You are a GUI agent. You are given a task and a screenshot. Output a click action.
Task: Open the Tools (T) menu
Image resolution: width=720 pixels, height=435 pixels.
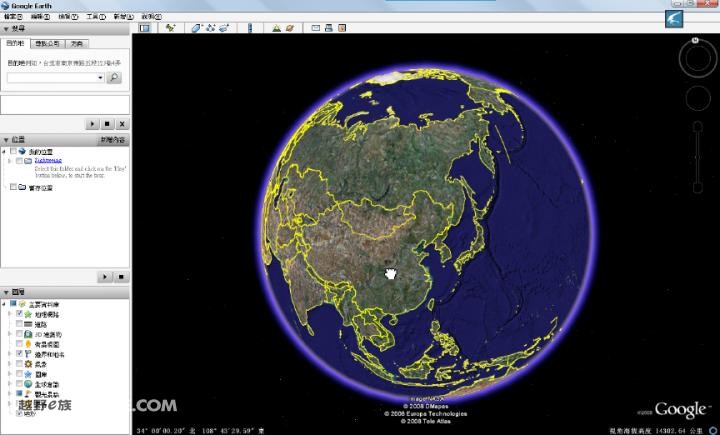pyautogui.click(x=96, y=17)
